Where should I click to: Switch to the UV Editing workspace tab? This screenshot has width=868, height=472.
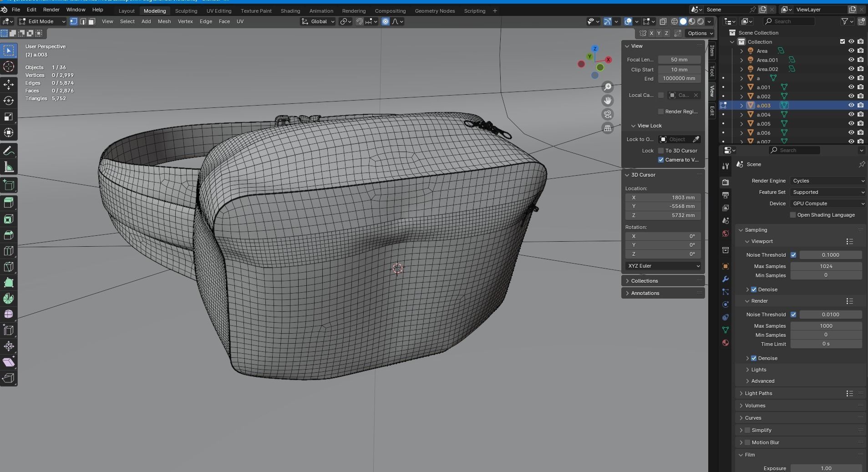[x=219, y=10]
